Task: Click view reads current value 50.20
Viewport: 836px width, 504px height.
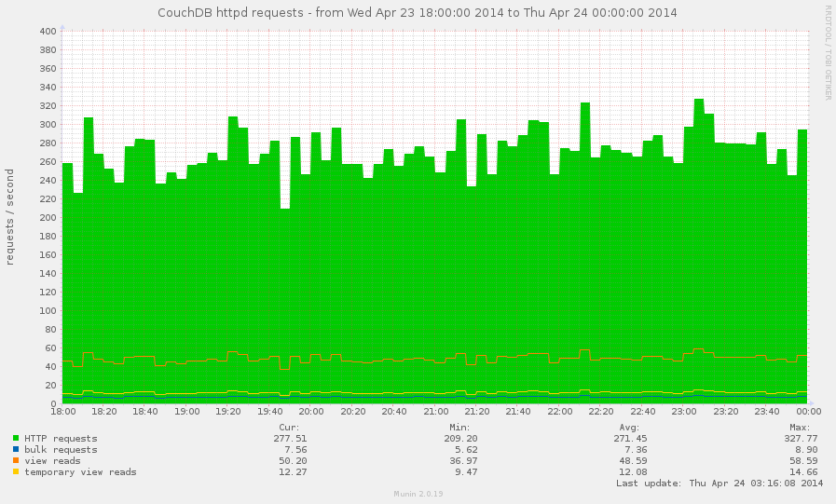Action: coord(294,461)
